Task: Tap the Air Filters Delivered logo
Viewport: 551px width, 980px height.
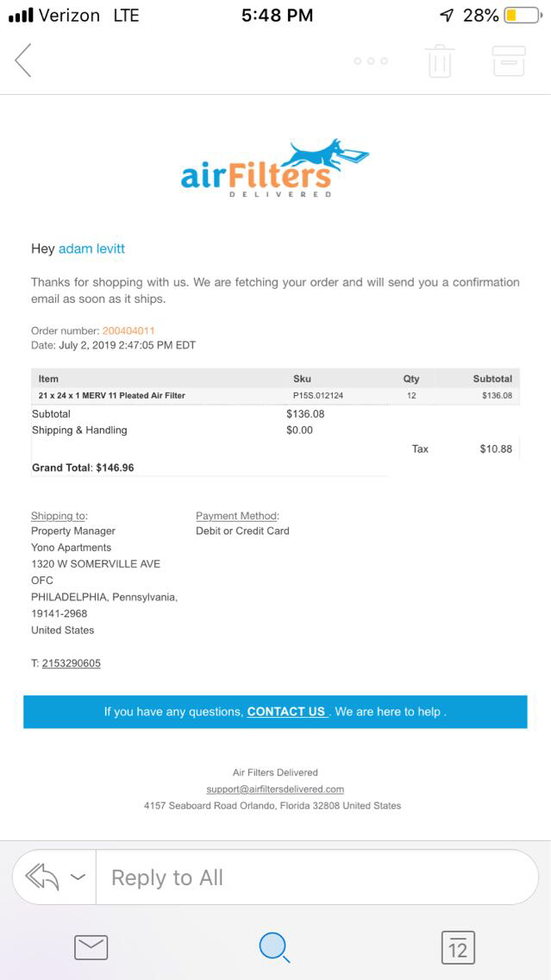Action: coord(274,168)
